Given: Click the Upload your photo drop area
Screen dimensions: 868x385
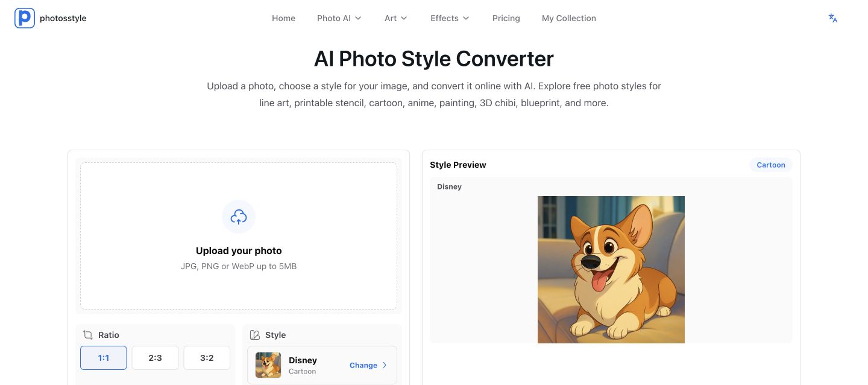Looking at the screenshot, I should click(x=239, y=236).
